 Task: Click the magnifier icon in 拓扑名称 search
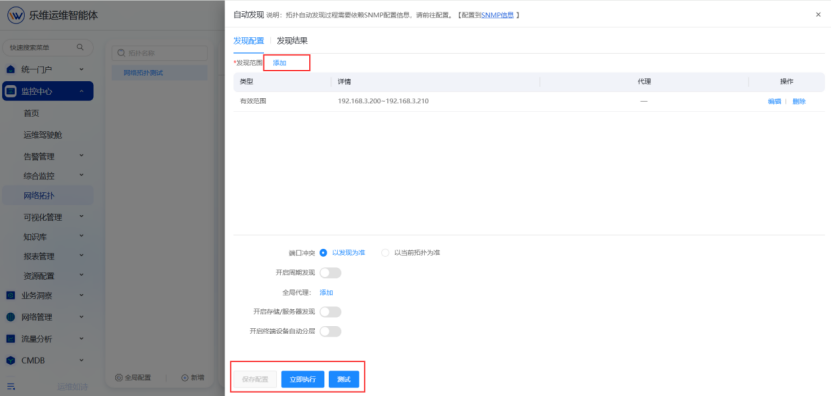click(x=121, y=53)
